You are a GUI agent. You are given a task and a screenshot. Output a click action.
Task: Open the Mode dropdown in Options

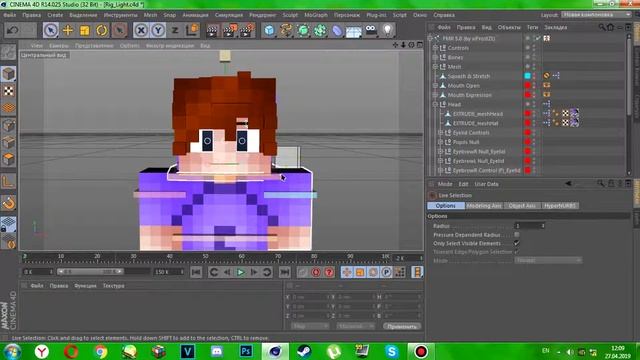[x=548, y=260]
